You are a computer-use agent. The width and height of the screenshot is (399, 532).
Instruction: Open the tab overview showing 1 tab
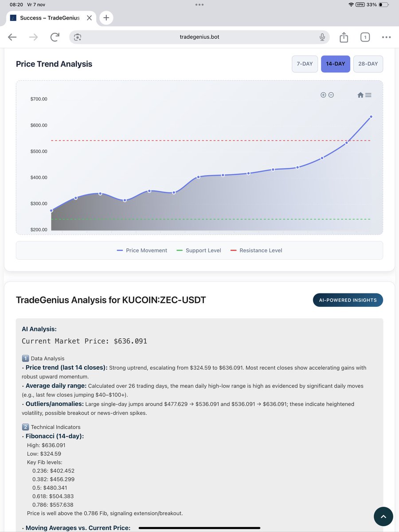(365, 37)
